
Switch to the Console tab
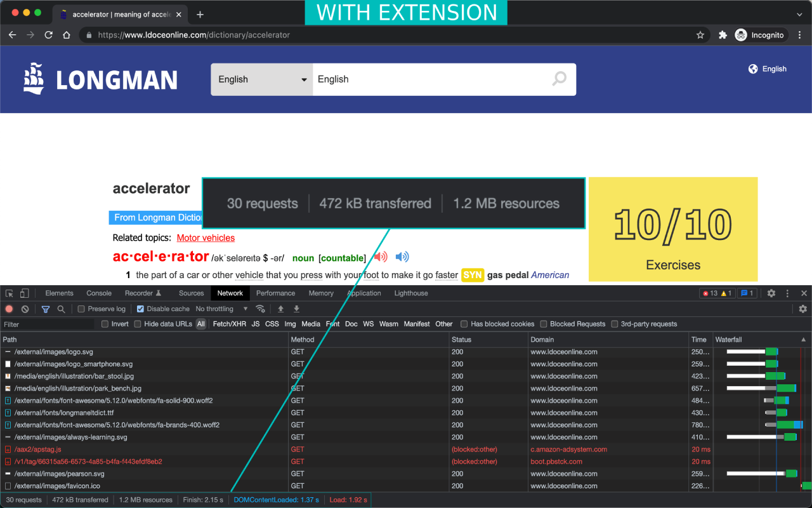99,293
